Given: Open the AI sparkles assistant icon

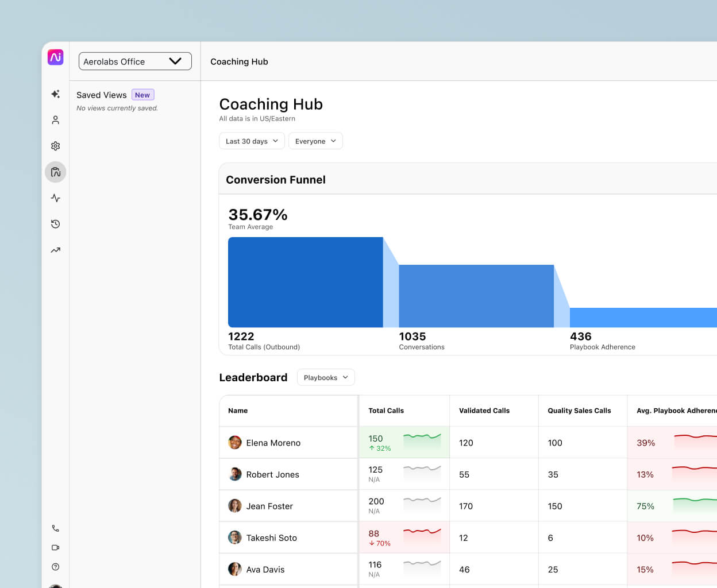Looking at the screenshot, I should coord(55,94).
